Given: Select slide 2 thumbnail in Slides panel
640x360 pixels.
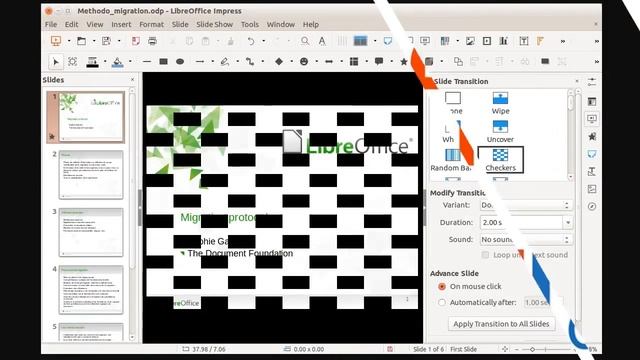Looking at the screenshot, I should [91, 175].
